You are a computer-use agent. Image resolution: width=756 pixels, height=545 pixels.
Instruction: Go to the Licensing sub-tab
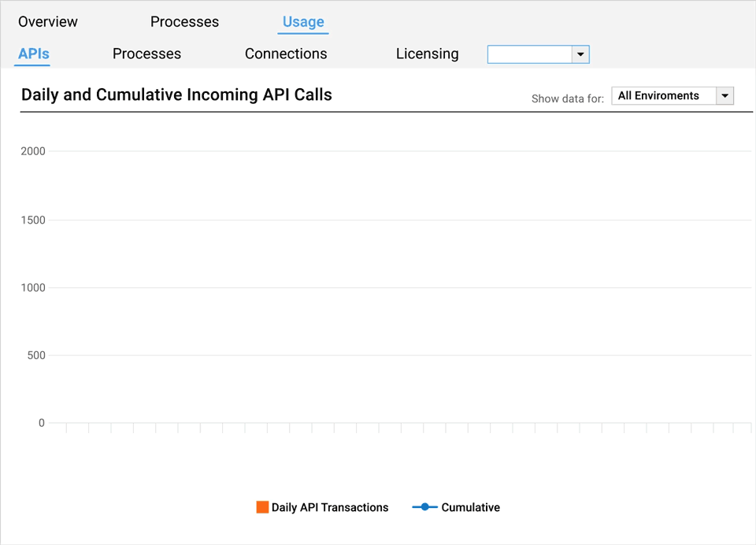(427, 54)
